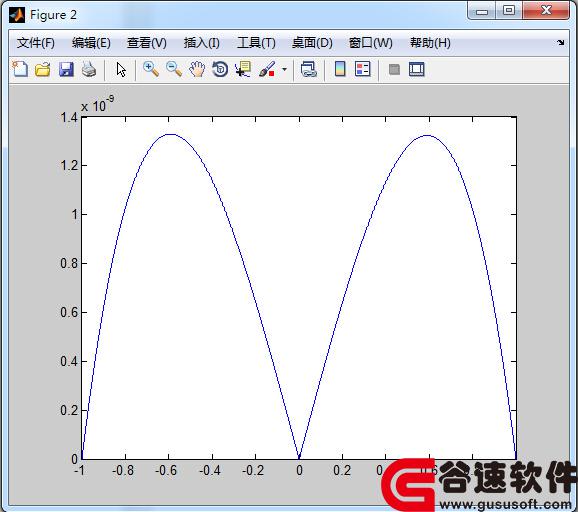Select the Edit Plot arrow tool

pyautogui.click(x=121, y=69)
